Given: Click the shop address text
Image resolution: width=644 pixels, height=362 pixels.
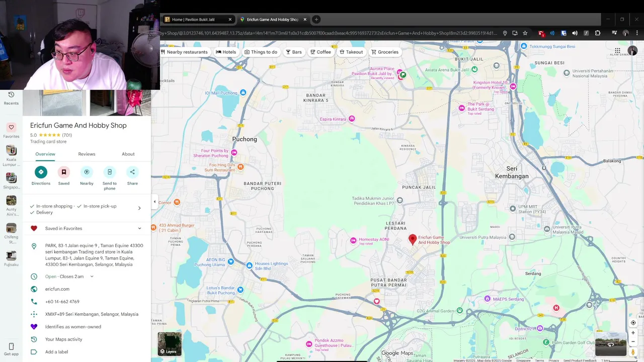Looking at the screenshot, I should [x=94, y=255].
